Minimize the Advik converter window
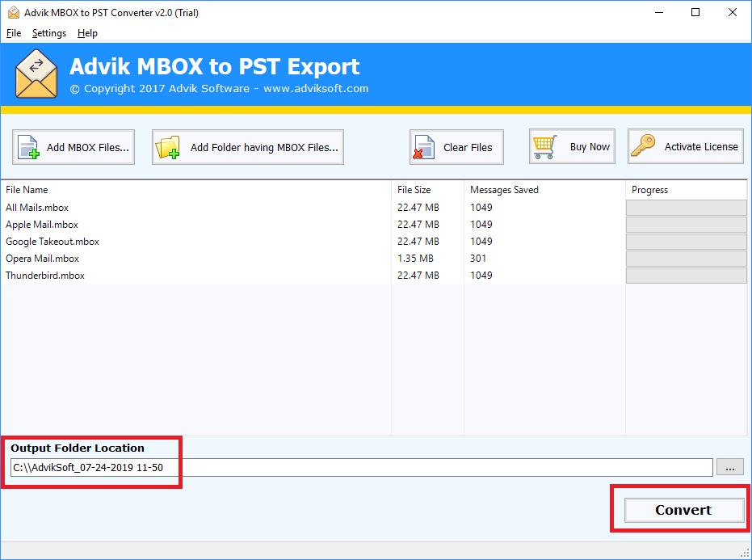The image size is (752, 560). click(x=659, y=12)
